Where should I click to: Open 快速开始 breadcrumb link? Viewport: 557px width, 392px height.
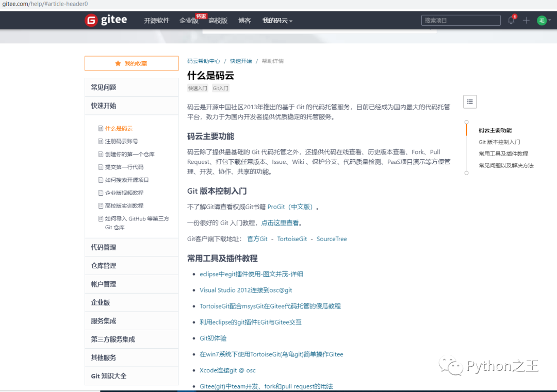point(241,61)
